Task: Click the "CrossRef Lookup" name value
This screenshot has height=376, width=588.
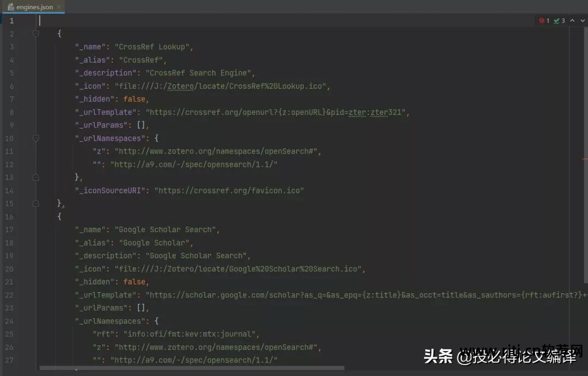Action: click(152, 47)
